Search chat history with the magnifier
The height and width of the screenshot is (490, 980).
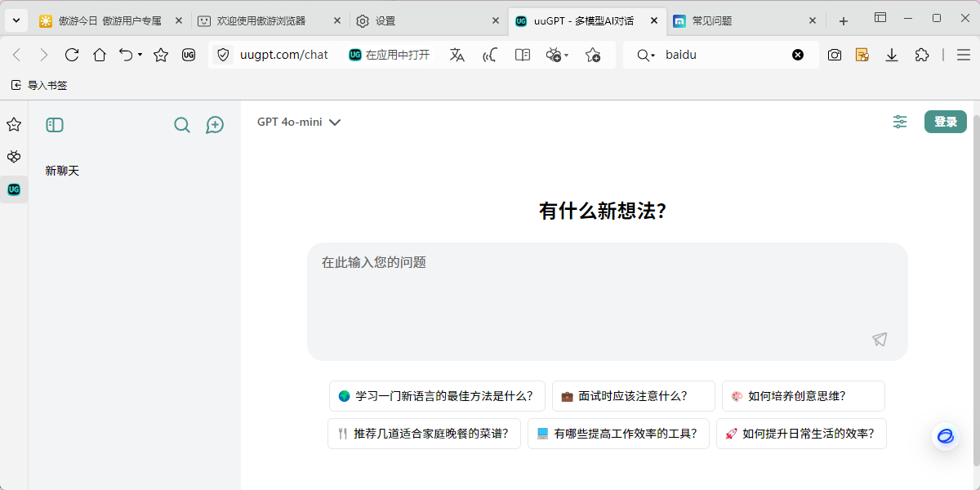point(181,124)
